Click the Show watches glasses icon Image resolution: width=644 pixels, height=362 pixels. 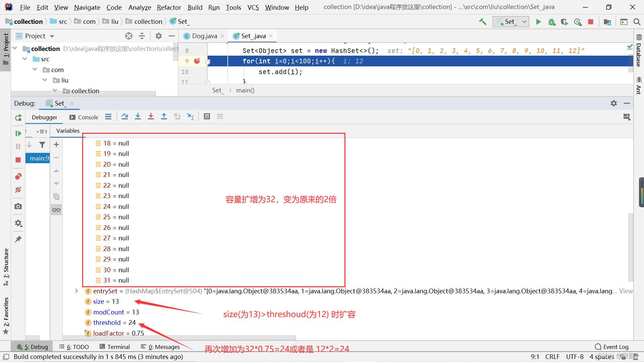(x=56, y=210)
